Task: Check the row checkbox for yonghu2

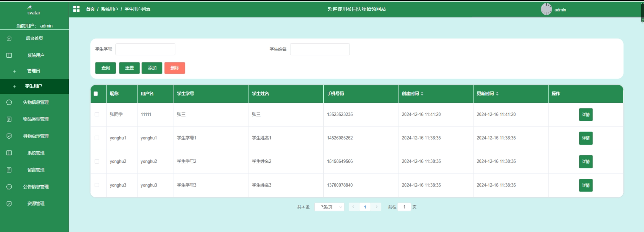Action: (x=97, y=161)
